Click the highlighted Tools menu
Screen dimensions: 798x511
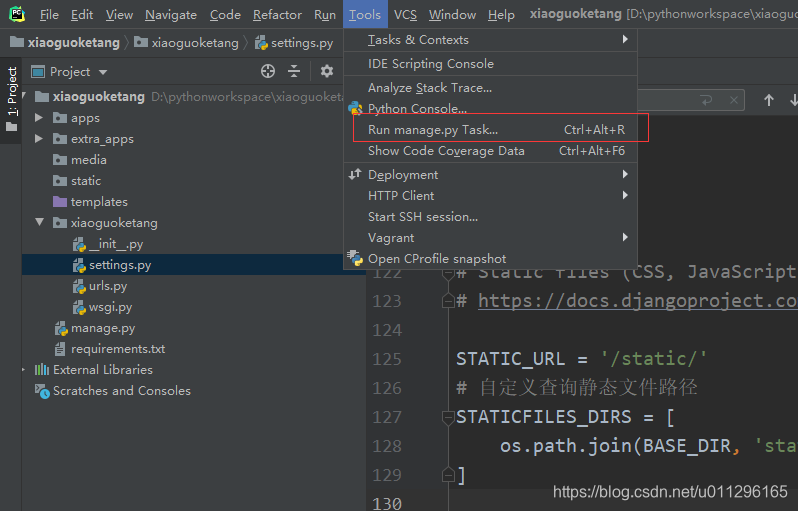[x=365, y=14]
